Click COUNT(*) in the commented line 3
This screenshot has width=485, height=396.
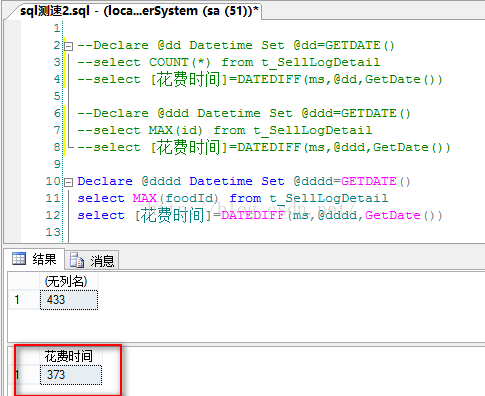point(179,62)
